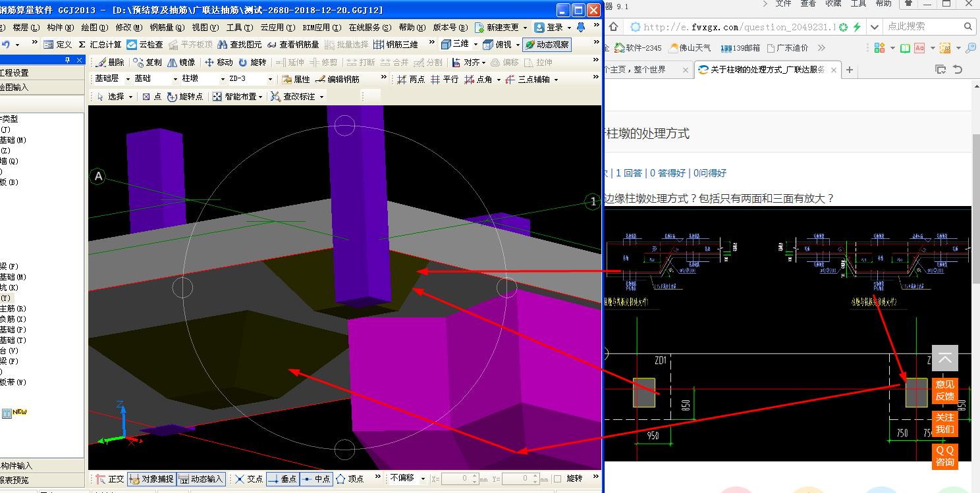This screenshot has height=493, width=980.
Task: Click the 删除 delete tool
Action: point(110,63)
